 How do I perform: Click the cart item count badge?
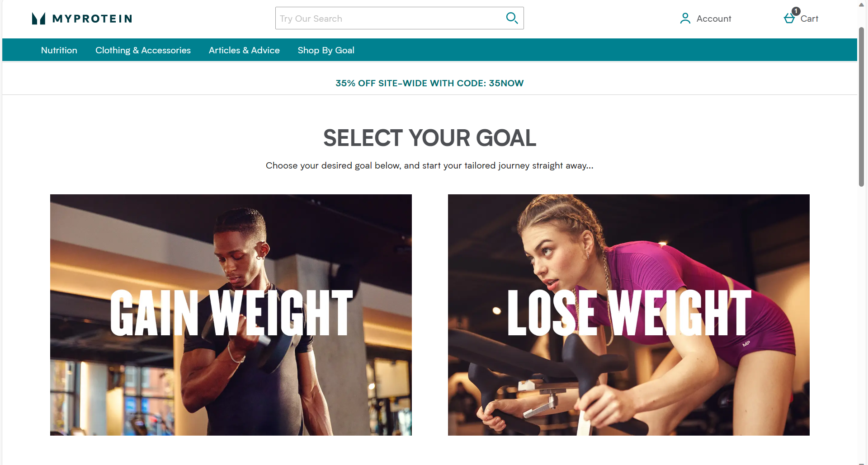click(796, 11)
